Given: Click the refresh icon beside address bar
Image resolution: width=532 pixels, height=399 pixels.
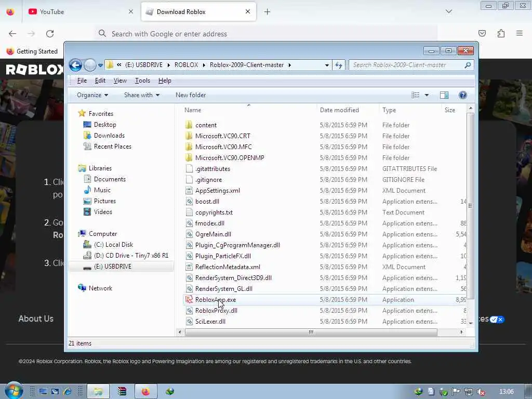Looking at the screenshot, I should click(x=339, y=65).
